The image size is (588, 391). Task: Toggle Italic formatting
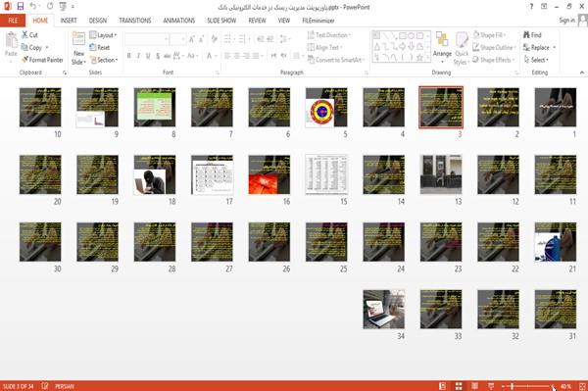click(138, 56)
